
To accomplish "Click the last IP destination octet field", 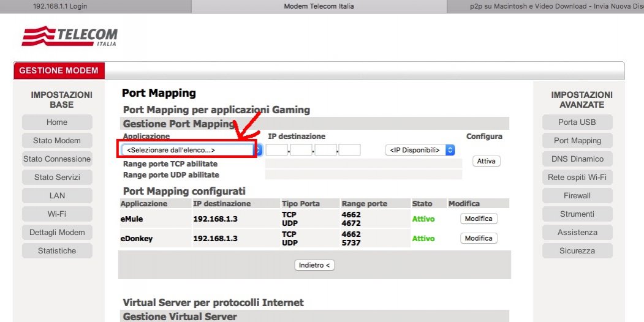I will 349,150.
